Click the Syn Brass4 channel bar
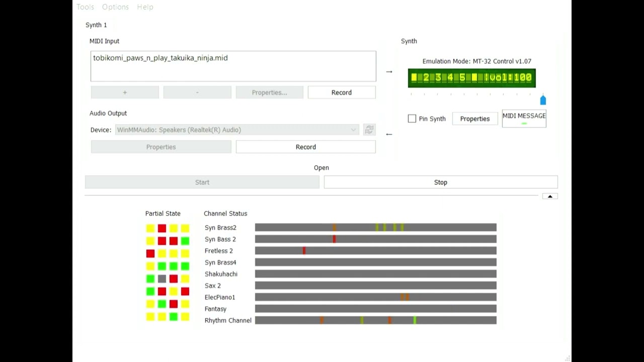Viewport: 644px width, 362px height. (x=376, y=262)
